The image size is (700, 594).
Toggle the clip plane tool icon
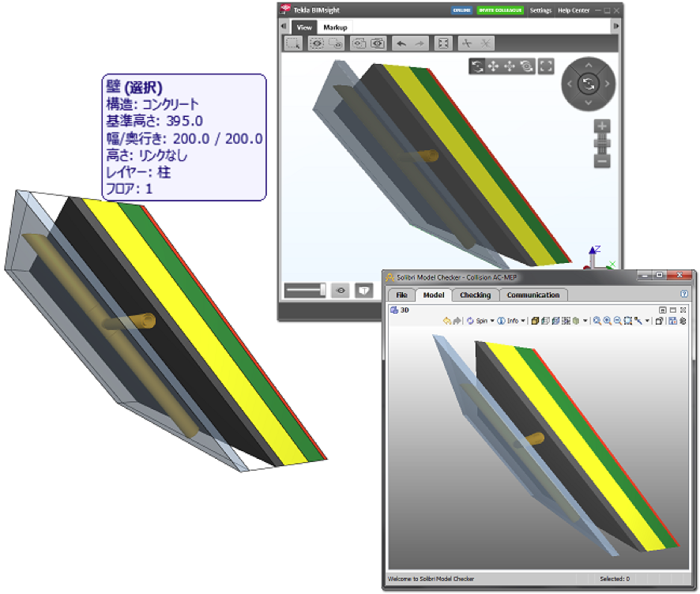point(467,43)
